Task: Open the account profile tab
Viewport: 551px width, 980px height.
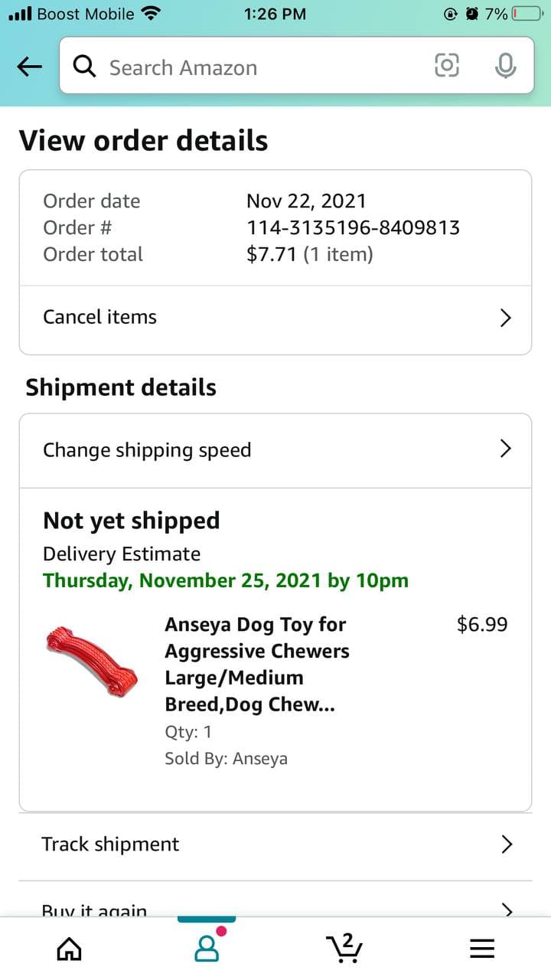Action: [x=207, y=948]
